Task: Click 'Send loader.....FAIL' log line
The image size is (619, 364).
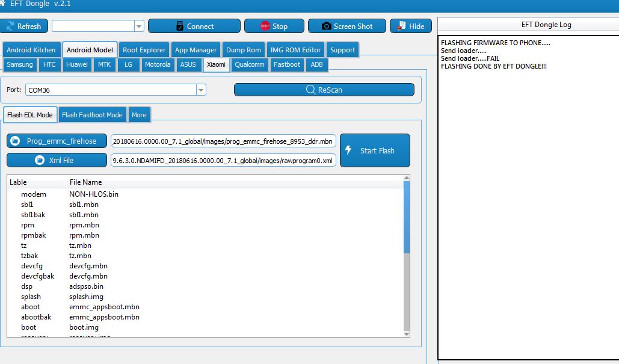Action: [x=470, y=58]
